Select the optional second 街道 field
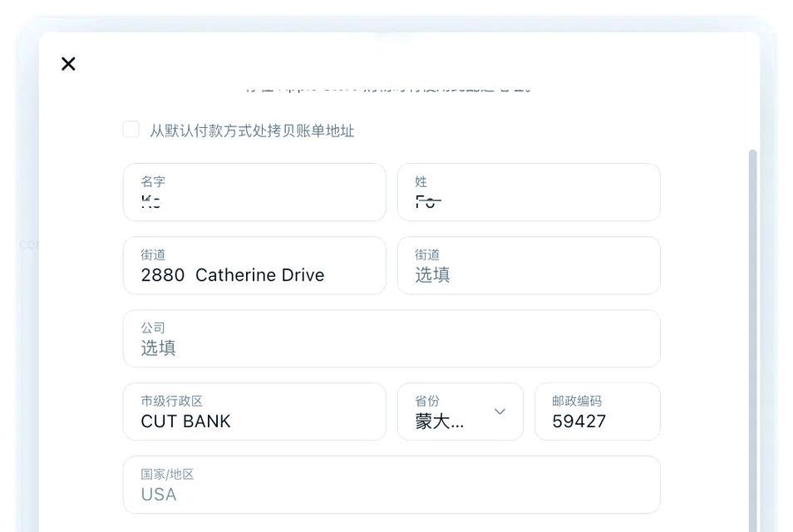793x532 pixels. coord(529,265)
